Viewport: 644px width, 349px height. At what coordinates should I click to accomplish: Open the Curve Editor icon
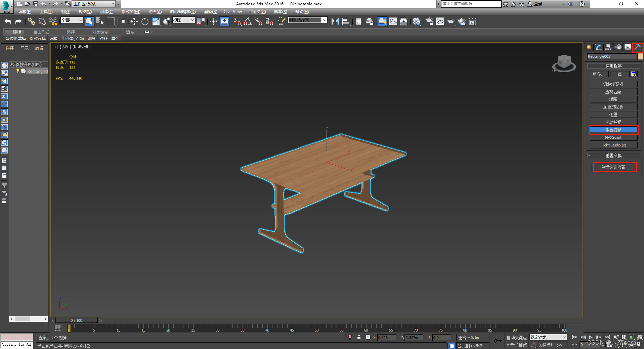click(393, 21)
